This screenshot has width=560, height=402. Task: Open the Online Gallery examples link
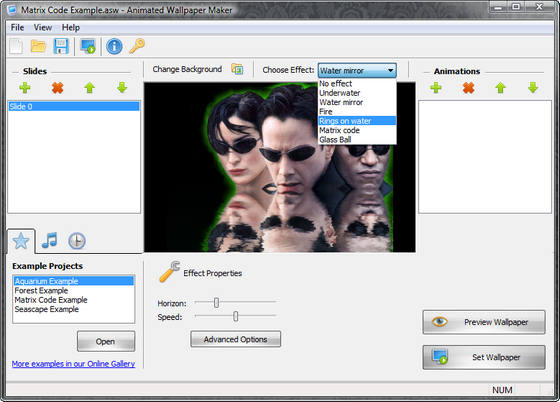(x=73, y=364)
